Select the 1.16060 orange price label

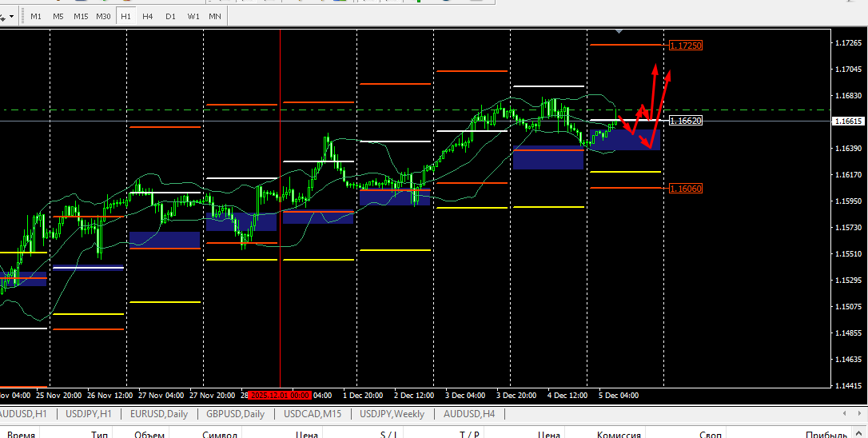coord(685,189)
